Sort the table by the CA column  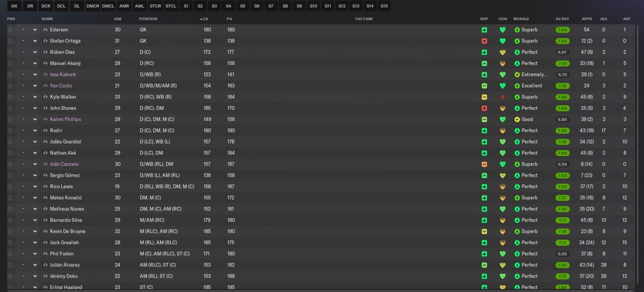pos(205,19)
